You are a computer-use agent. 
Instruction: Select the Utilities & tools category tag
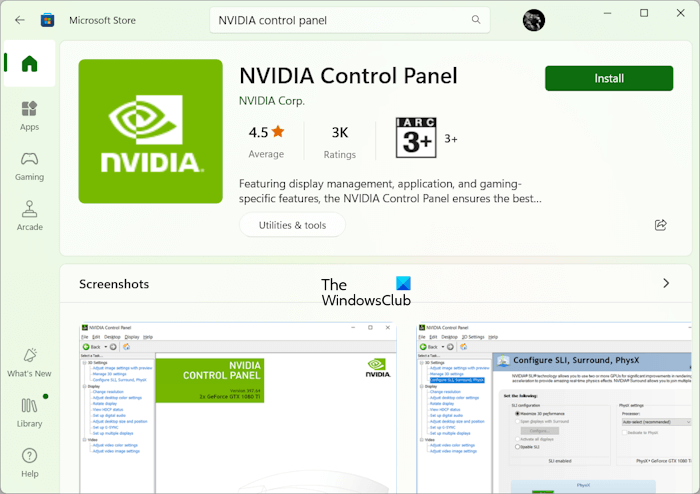[292, 225]
